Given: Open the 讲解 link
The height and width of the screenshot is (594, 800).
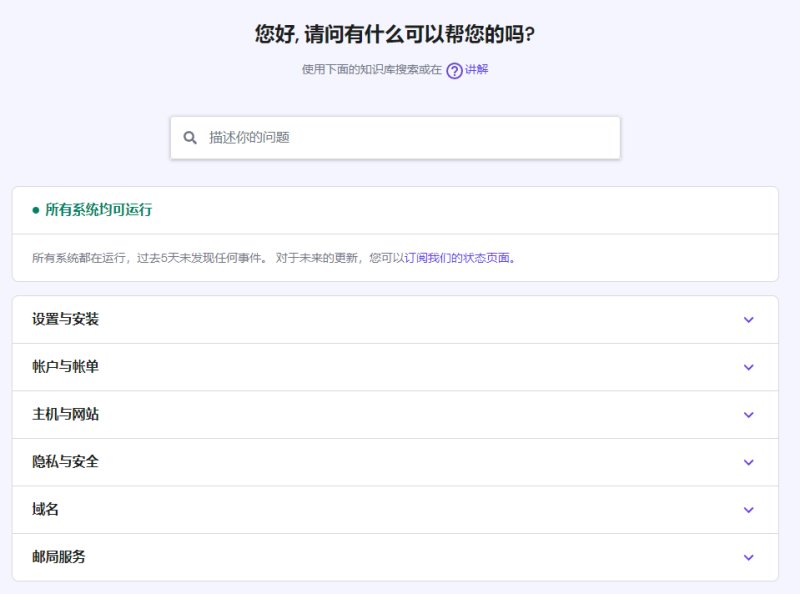Looking at the screenshot, I should 477,69.
